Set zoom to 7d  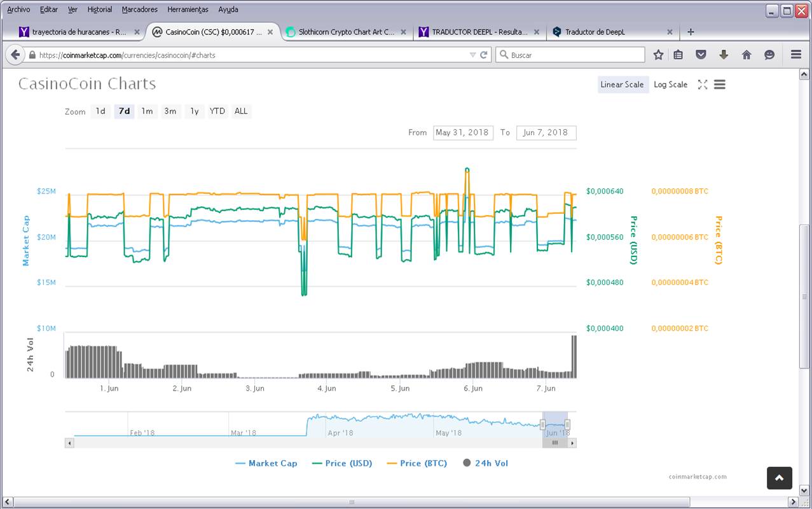124,111
